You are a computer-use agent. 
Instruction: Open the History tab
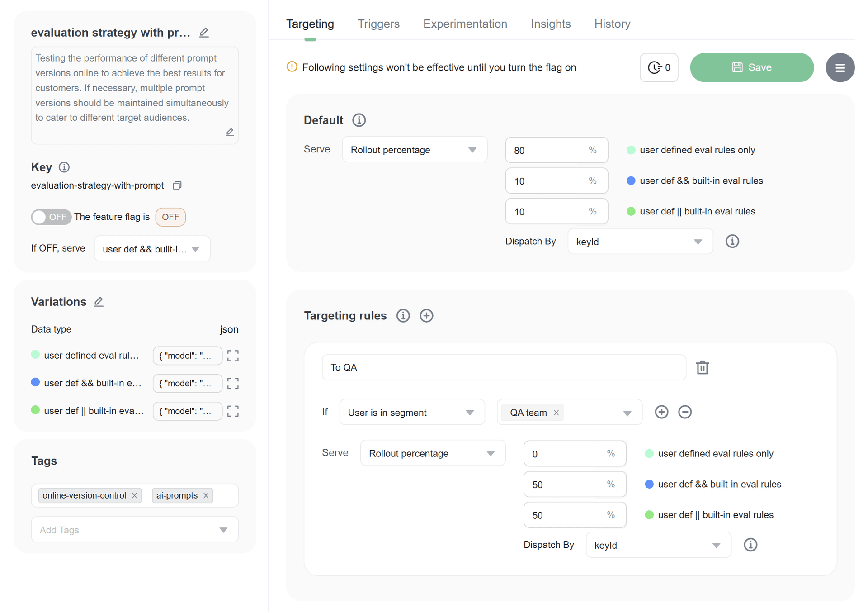click(612, 24)
